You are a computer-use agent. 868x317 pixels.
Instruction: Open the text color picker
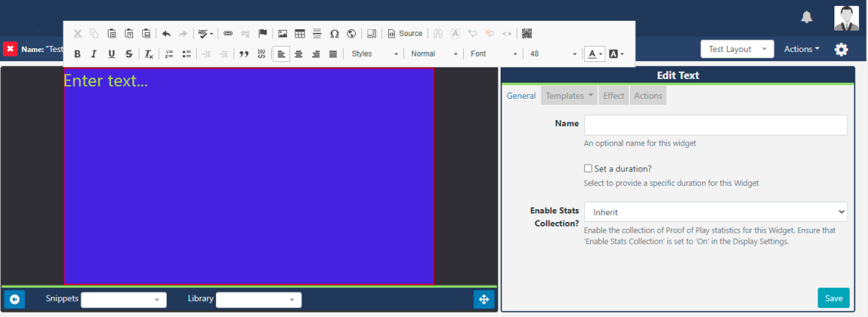click(594, 54)
